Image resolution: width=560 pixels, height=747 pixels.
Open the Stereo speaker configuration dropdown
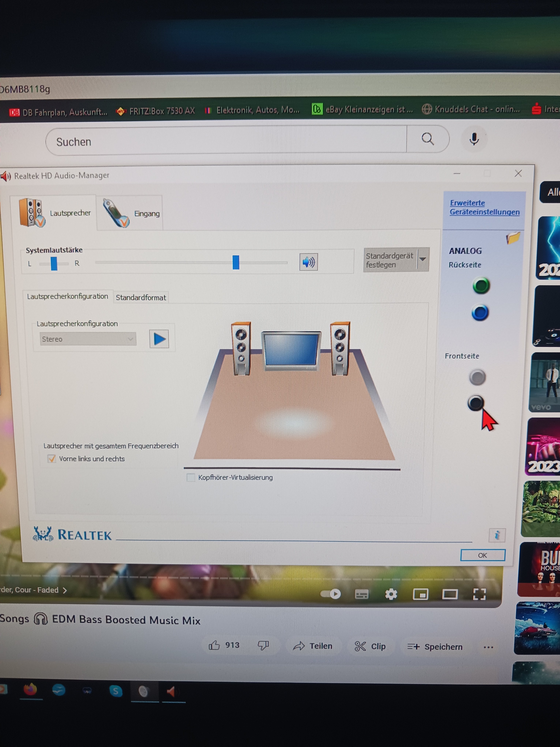pos(88,339)
